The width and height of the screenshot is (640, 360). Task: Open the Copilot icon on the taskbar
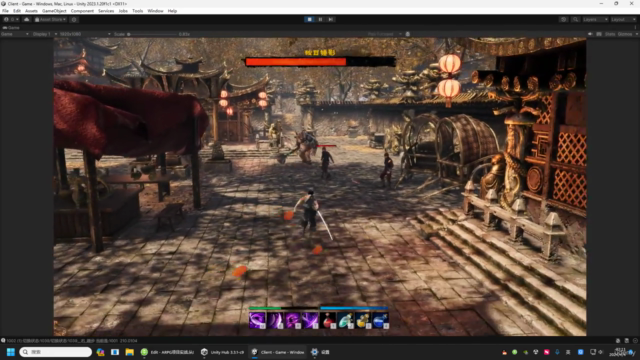click(x=100, y=352)
